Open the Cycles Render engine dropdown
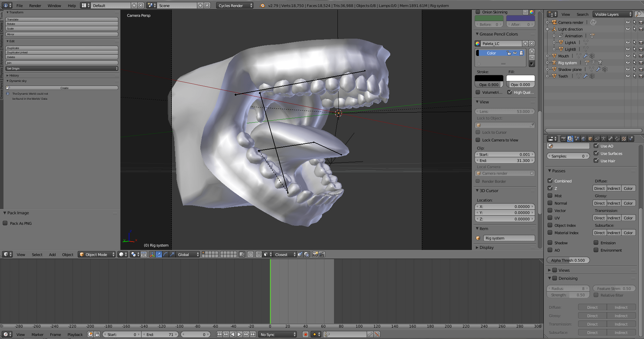This screenshot has width=644, height=339. pyautogui.click(x=234, y=5)
